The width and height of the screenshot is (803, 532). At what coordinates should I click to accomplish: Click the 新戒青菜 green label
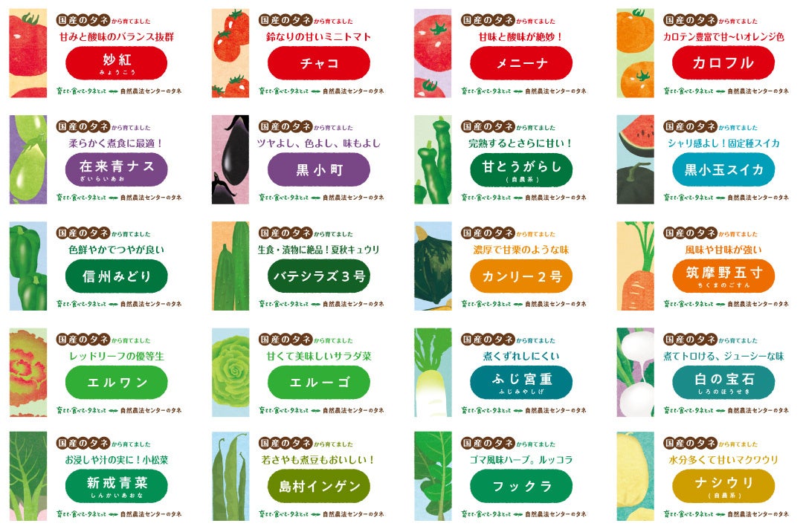click(117, 487)
